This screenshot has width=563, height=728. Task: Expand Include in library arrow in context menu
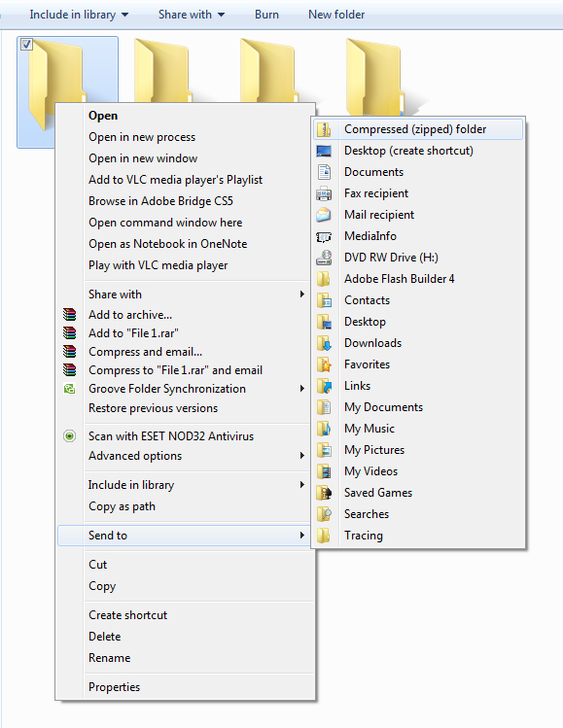point(302,485)
